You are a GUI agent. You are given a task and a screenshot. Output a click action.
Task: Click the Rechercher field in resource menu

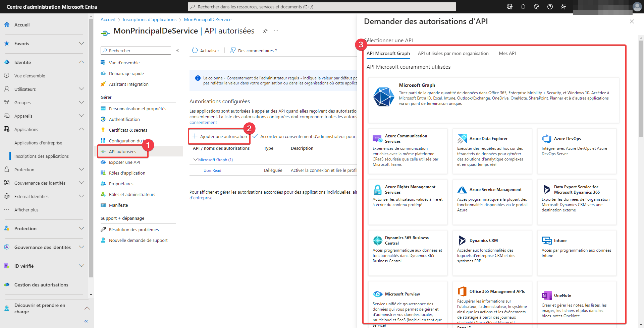click(136, 51)
